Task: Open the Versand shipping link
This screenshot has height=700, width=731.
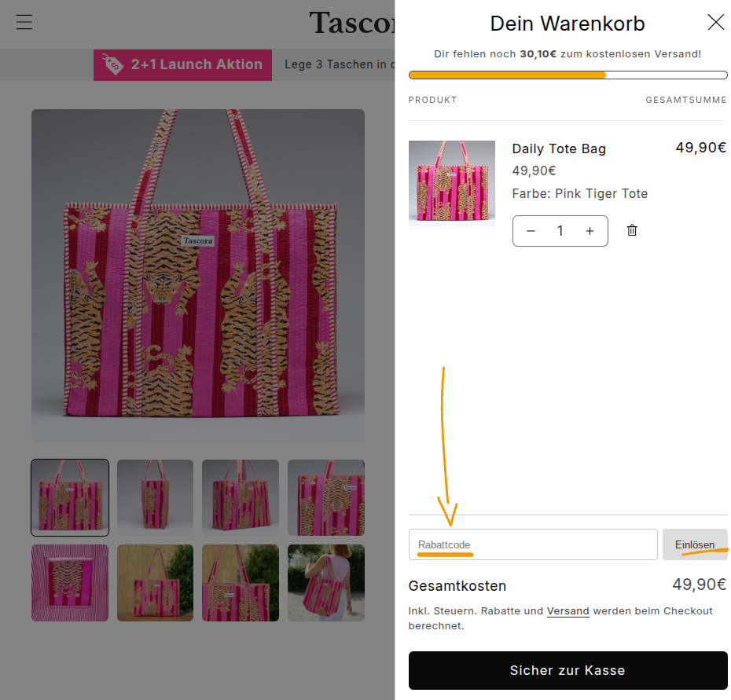Action: pos(568,611)
